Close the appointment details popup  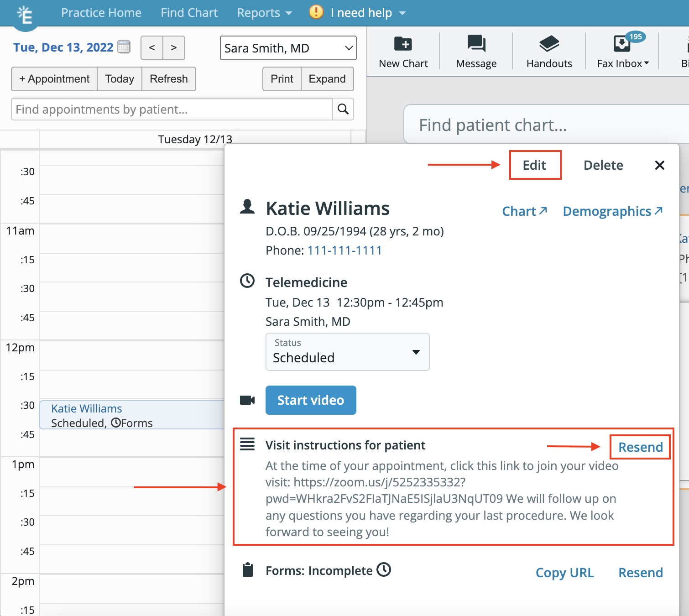pos(659,165)
